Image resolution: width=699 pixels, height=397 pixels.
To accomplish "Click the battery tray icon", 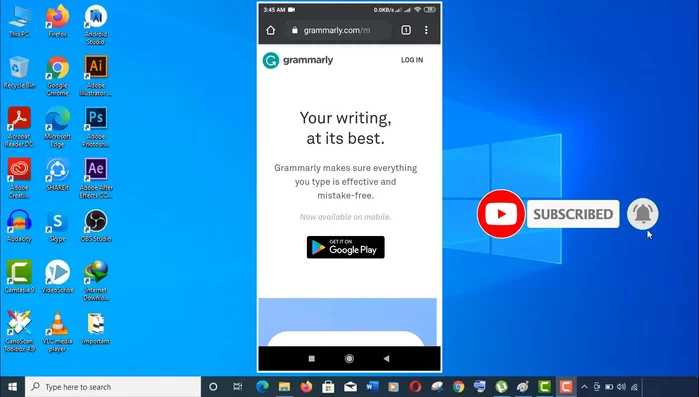I will [x=609, y=387].
